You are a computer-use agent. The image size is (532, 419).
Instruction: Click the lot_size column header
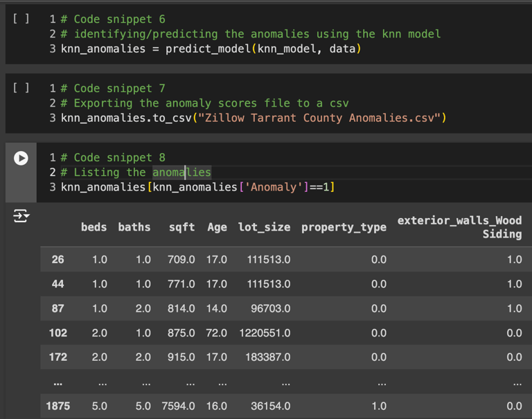pos(264,227)
